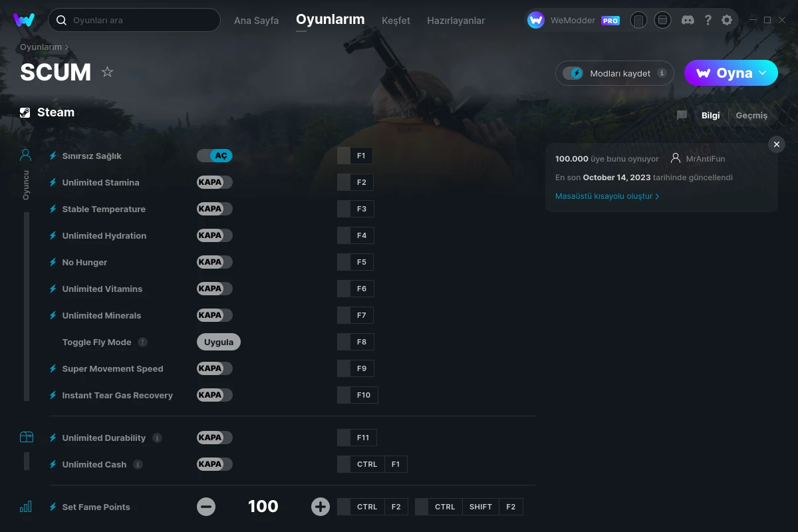
Task: Select the inventory chest category icon
Action: coord(26,437)
